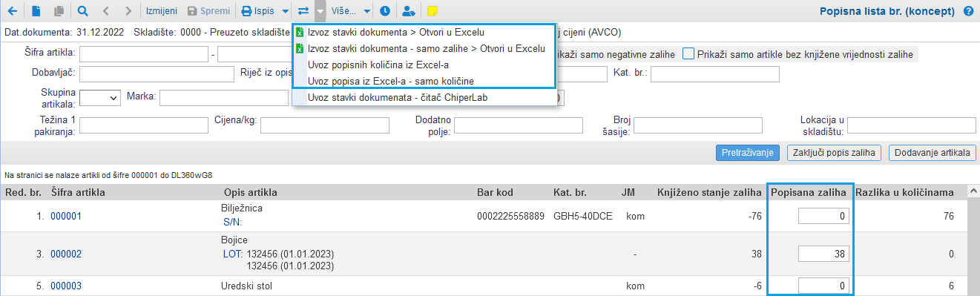This screenshot has width=980, height=296.
Task: Go back using the left arrow icon
Action: click(12, 11)
